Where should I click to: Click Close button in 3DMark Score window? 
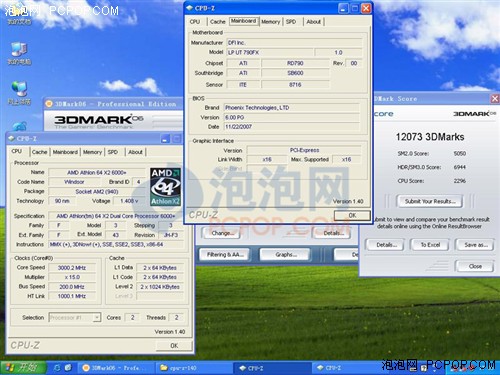(475, 266)
